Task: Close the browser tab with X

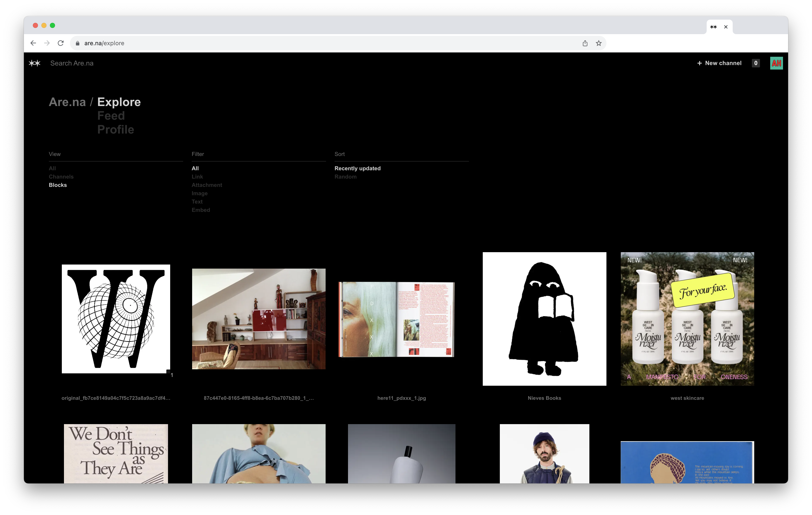Action: click(726, 27)
